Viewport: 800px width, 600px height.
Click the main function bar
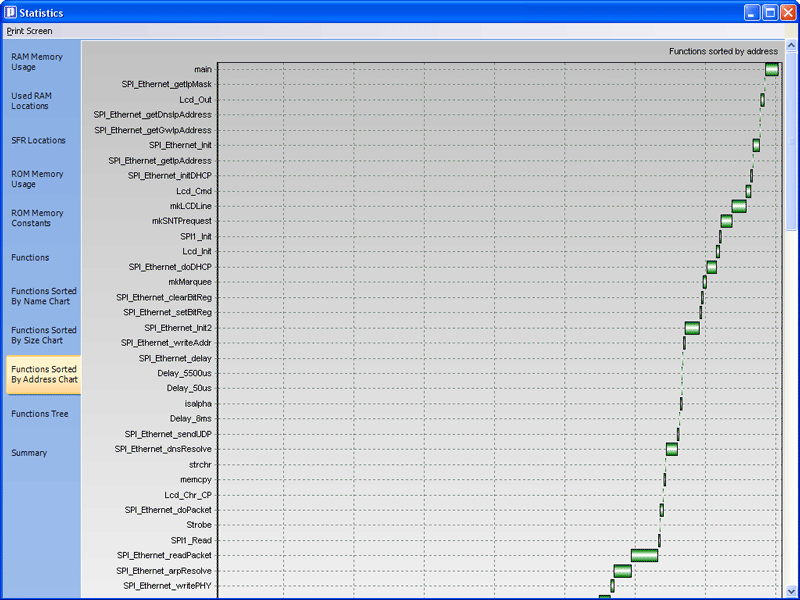click(771, 69)
